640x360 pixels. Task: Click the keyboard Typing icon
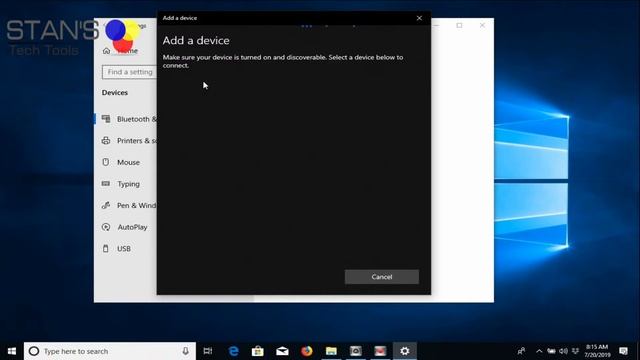click(x=106, y=184)
